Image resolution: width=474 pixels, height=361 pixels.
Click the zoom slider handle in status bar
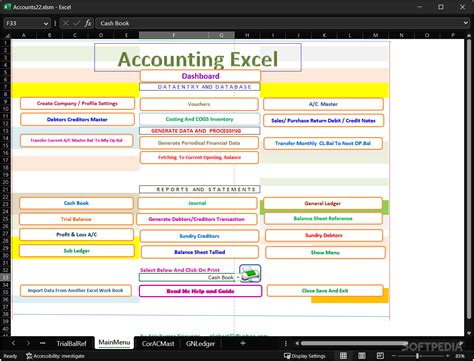click(x=417, y=356)
